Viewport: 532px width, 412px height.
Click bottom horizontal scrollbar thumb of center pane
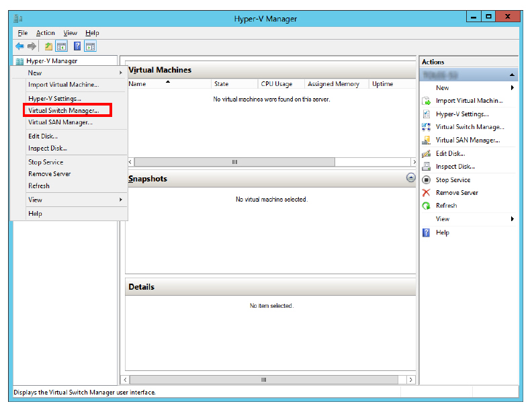[x=264, y=380]
